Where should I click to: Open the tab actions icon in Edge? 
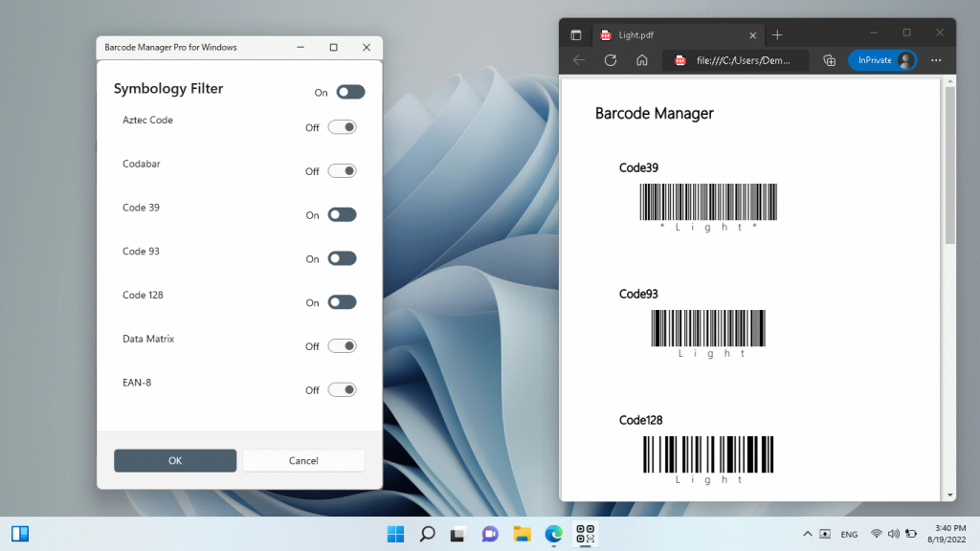[x=576, y=34]
